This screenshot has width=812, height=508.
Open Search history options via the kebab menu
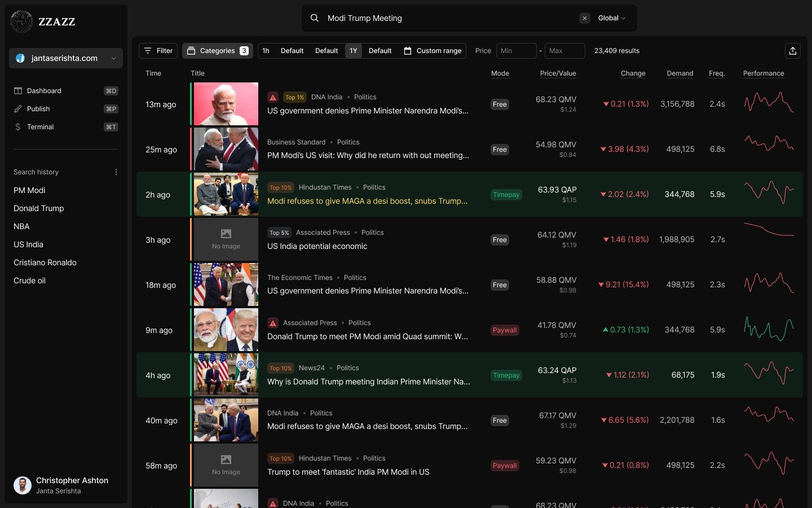tap(116, 172)
